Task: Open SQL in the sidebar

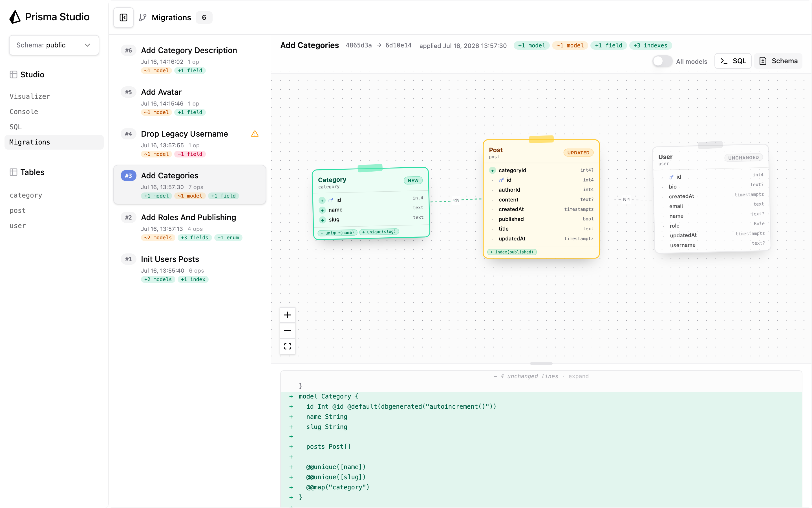Action: point(16,127)
